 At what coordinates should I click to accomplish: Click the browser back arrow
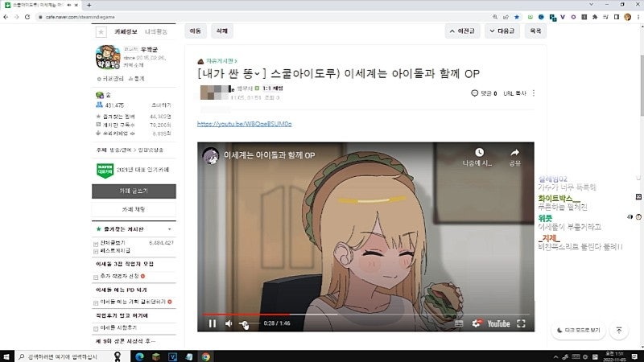pyautogui.click(x=6, y=17)
